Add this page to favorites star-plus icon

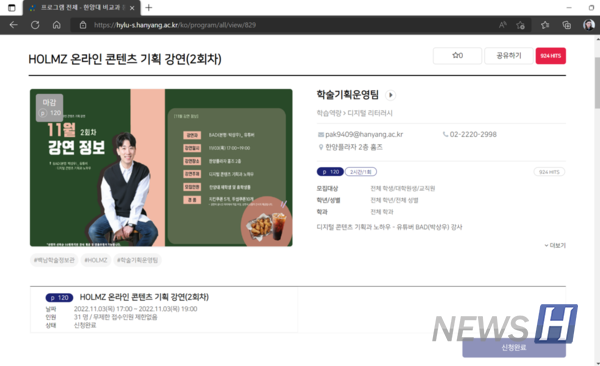tap(520, 25)
